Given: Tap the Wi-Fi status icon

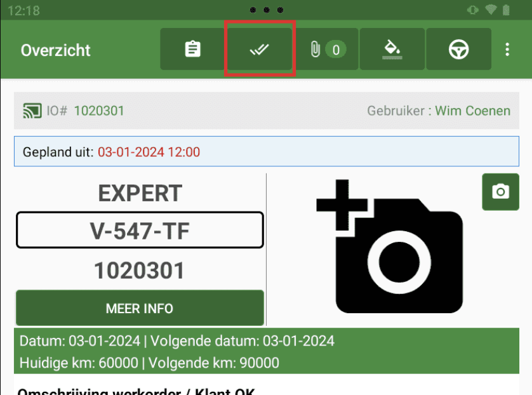Looking at the screenshot, I should (x=491, y=10).
